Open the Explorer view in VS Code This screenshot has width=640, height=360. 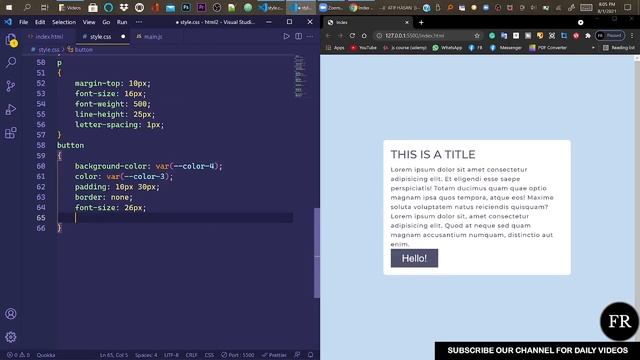coord(11,40)
